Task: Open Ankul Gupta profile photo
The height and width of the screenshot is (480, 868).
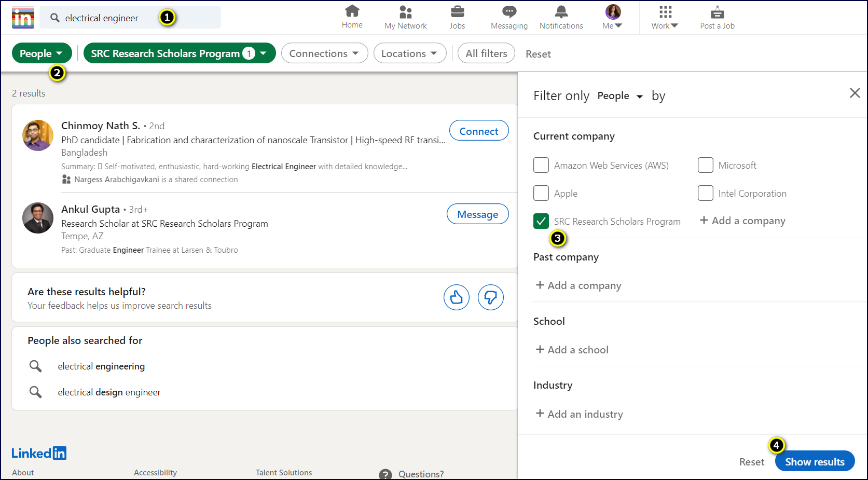Action: pos(38,218)
